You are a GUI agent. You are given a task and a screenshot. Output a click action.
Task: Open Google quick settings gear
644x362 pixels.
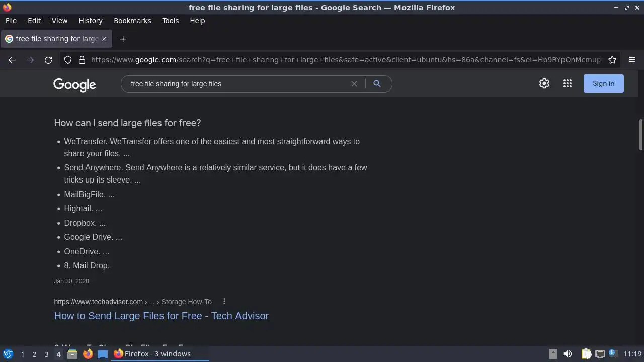coord(544,83)
